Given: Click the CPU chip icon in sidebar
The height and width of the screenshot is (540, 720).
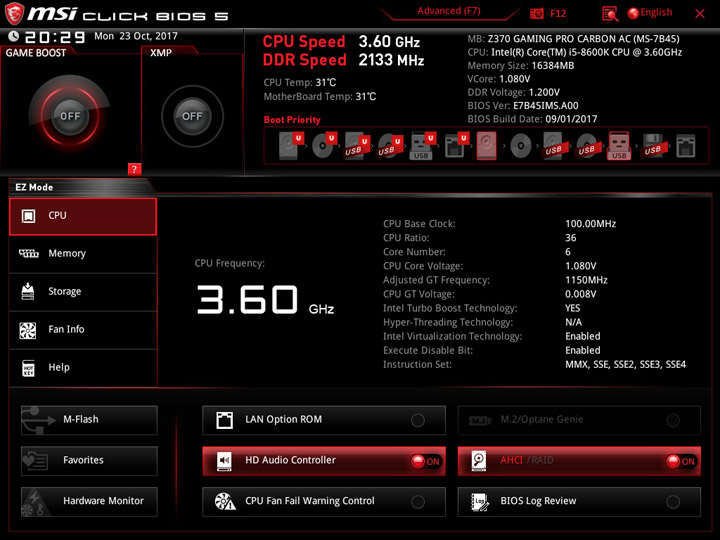Looking at the screenshot, I should coord(28,216).
